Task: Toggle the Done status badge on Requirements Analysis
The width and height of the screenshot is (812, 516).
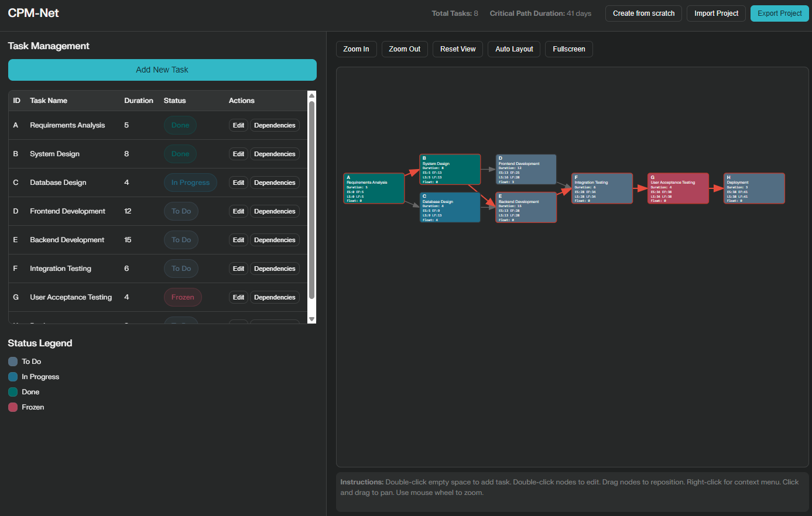Action: click(180, 125)
